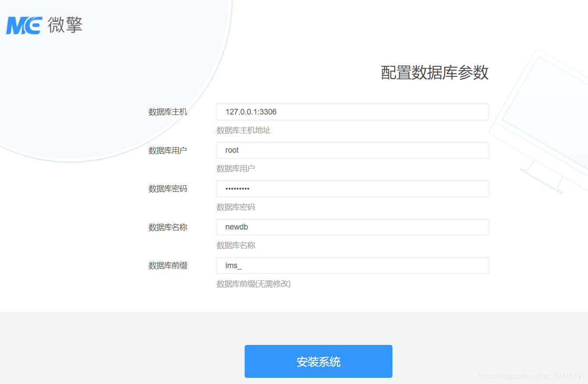
Task: Click the 数据库前缀 field with ims_
Action: 352,266
